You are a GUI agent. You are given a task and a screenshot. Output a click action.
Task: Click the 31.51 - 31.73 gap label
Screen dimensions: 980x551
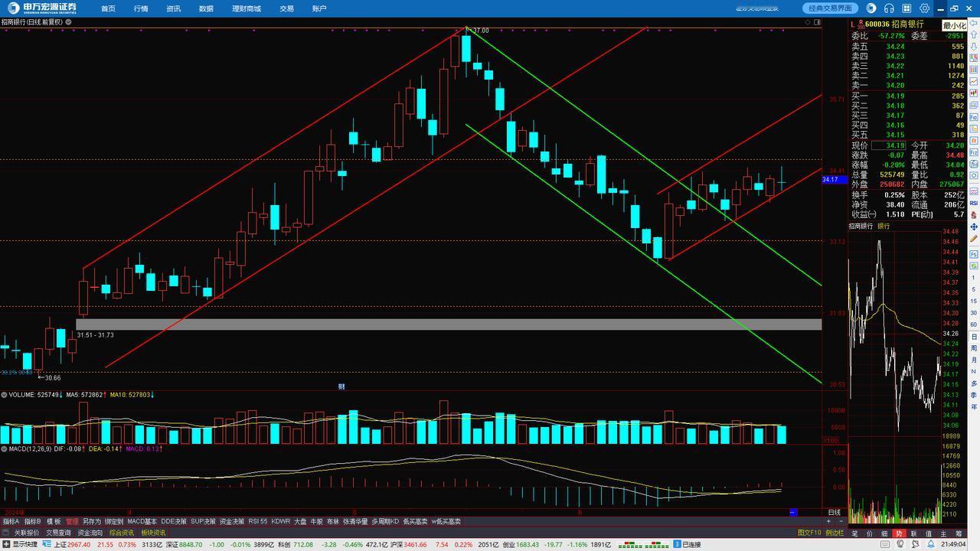pos(96,335)
